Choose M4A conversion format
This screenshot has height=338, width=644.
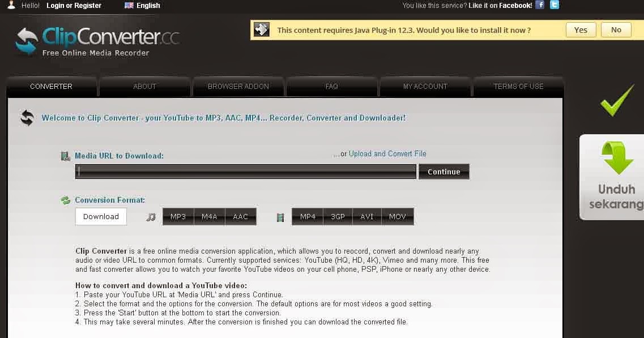[x=210, y=217]
